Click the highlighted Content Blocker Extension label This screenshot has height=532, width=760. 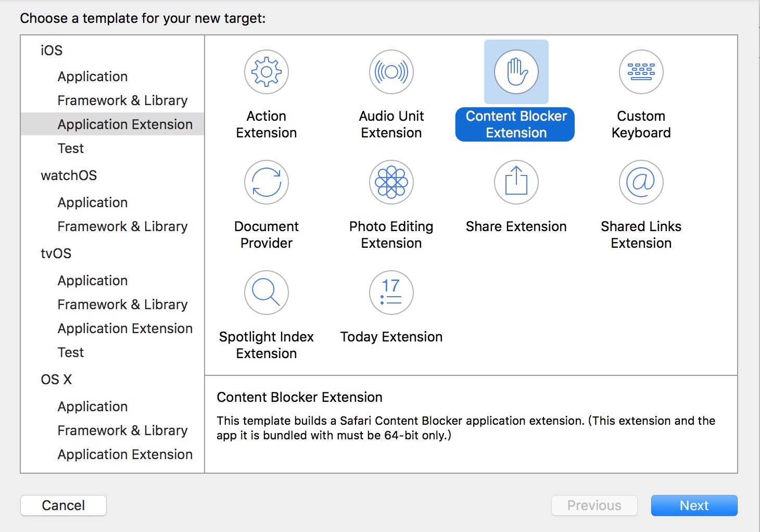click(515, 124)
